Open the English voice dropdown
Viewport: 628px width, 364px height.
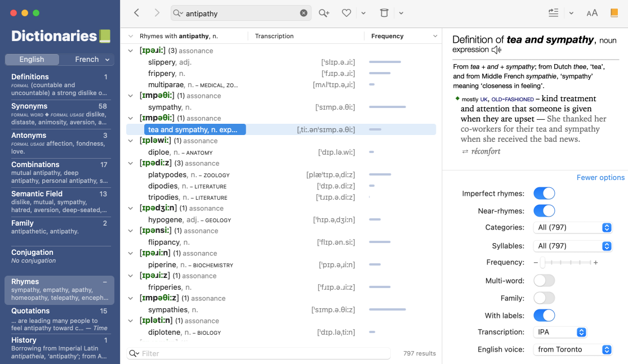pyautogui.click(x=572, y=349)
